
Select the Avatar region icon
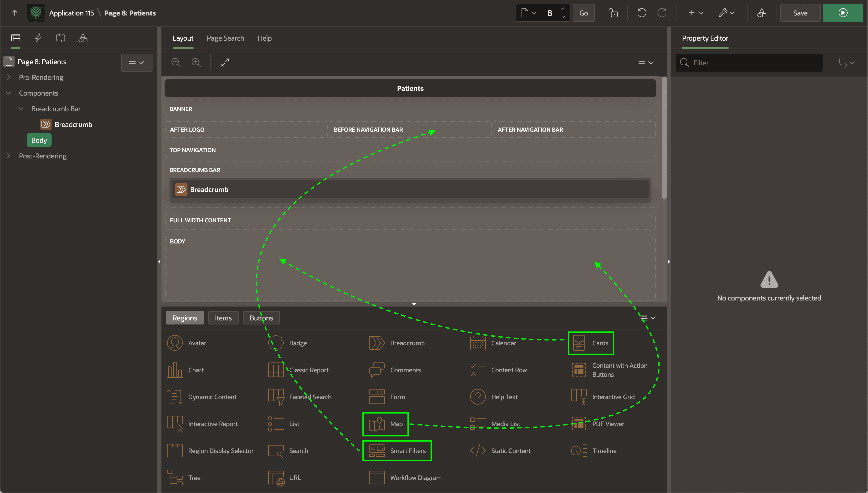point(175,343)
